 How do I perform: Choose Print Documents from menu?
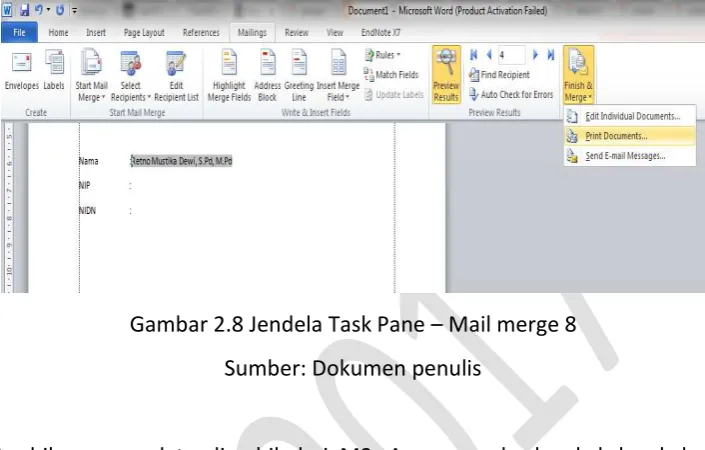pyautogui.click(x=629, y=136)
